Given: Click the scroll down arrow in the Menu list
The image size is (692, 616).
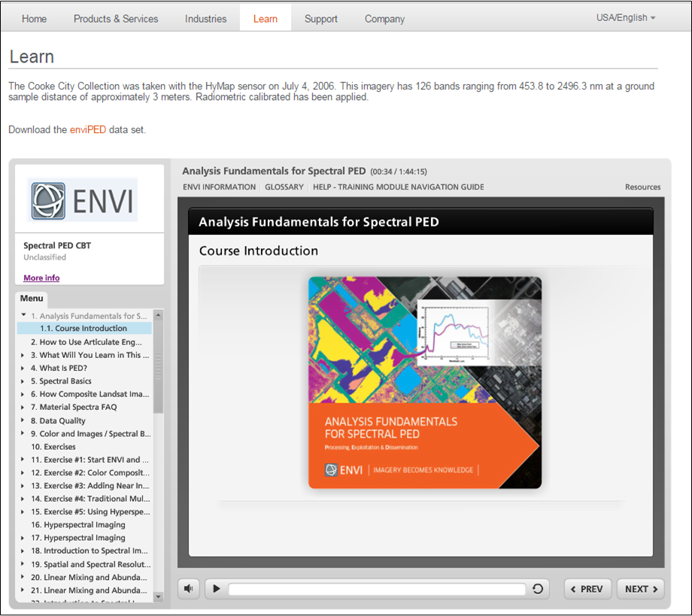Looking at the screenshot, I should tap(158, 596).
